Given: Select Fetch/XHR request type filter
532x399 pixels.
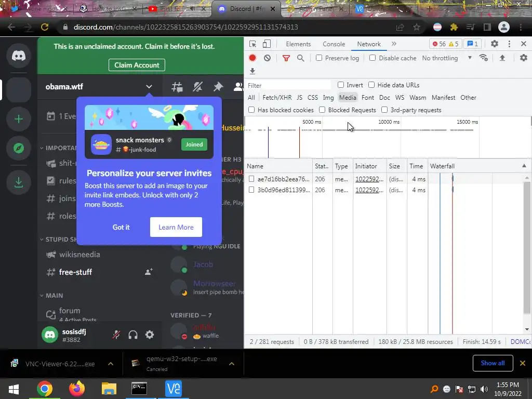Looking at the screenshot, I should pyautogui.click(x=277, y=98).
